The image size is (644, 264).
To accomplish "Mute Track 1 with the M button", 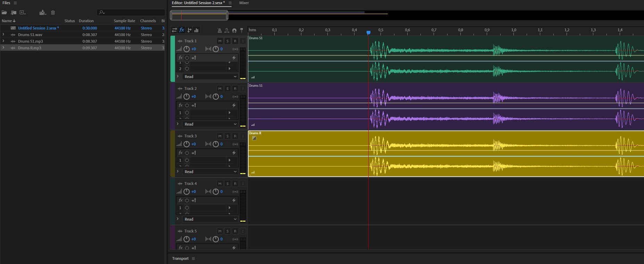I will coord(220,41).
